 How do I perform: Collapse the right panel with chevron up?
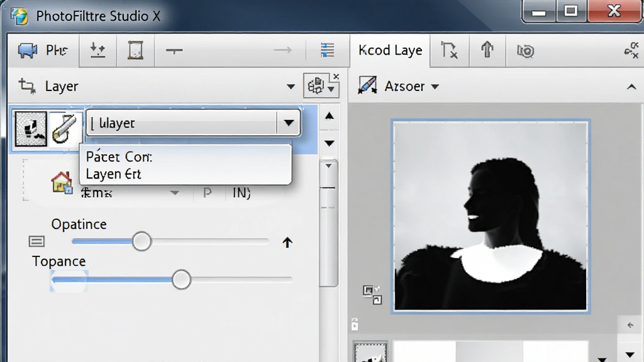coord(631,87)
